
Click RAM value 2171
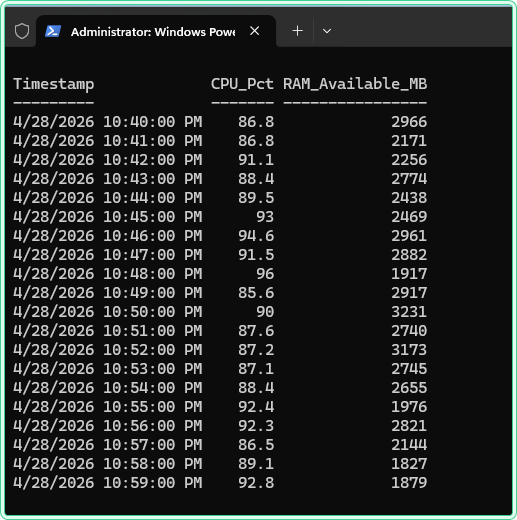click(x=409, y=141)
